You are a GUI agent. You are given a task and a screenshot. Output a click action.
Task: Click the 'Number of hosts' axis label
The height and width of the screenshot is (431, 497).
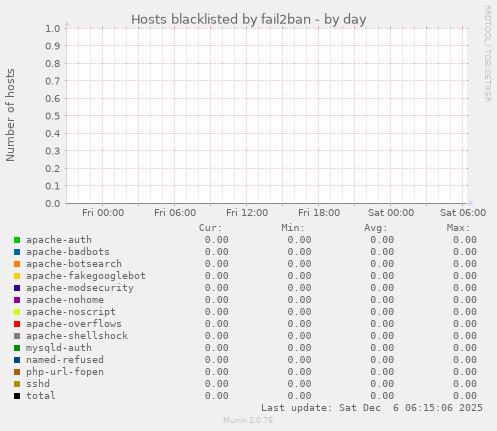pos(10,115)
